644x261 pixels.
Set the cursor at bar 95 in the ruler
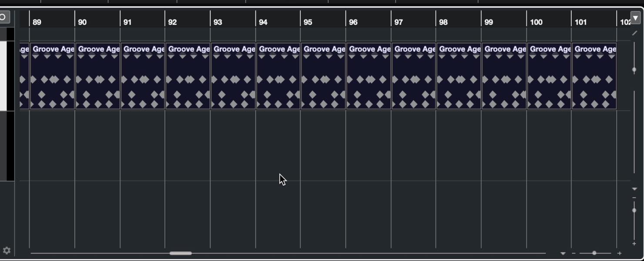coord(308,22)
